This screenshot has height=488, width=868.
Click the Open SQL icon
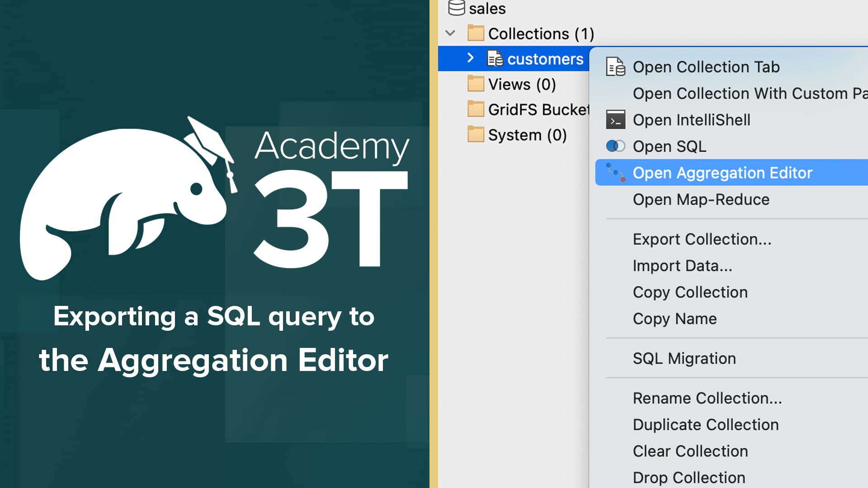tap(615, 146)
